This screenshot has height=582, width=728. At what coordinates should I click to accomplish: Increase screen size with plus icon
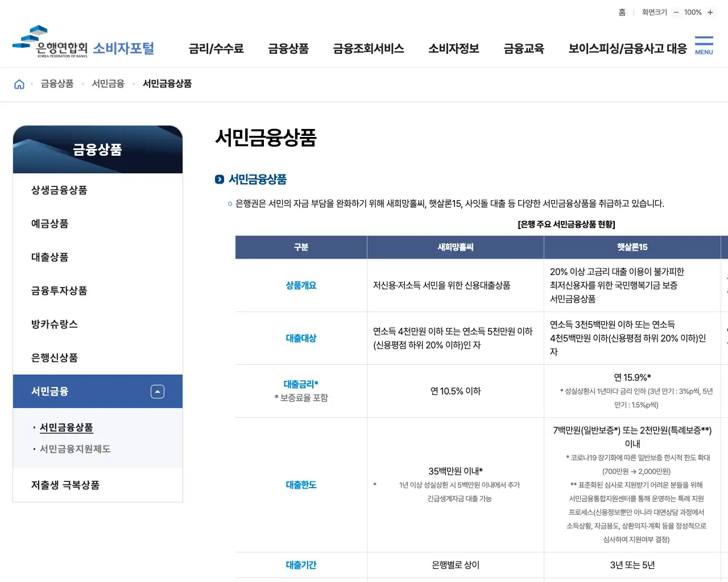[710, 13]
